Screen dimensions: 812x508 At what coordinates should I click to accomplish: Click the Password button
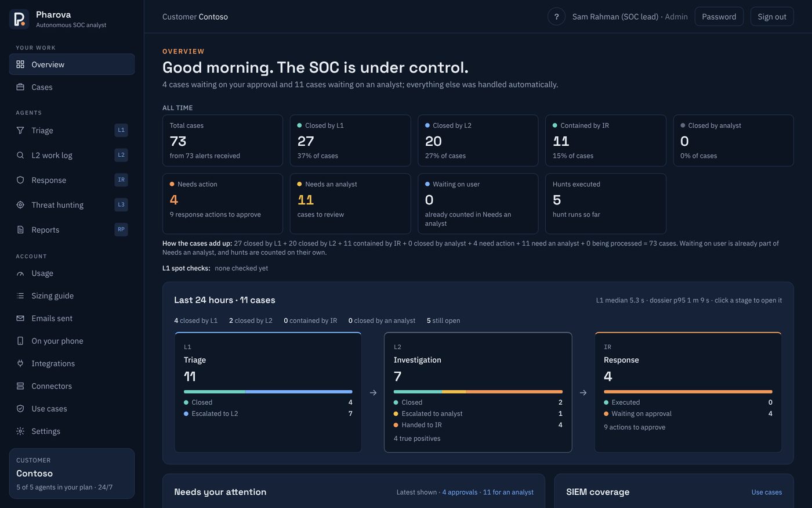coord(719,17)
